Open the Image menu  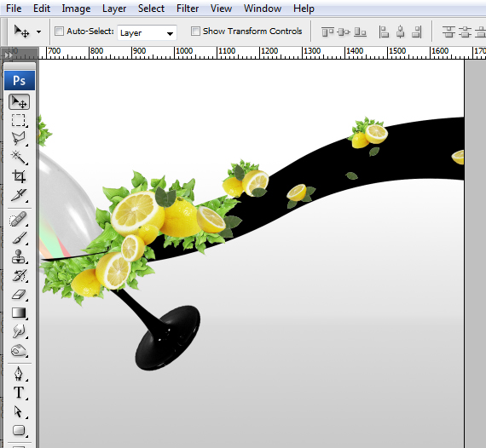(76, 9)
